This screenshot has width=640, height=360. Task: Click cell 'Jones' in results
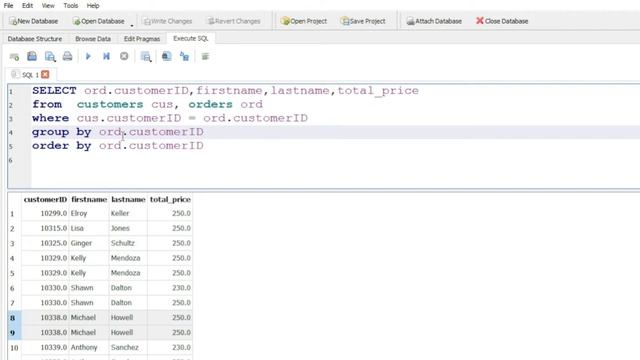click(128, 228)
